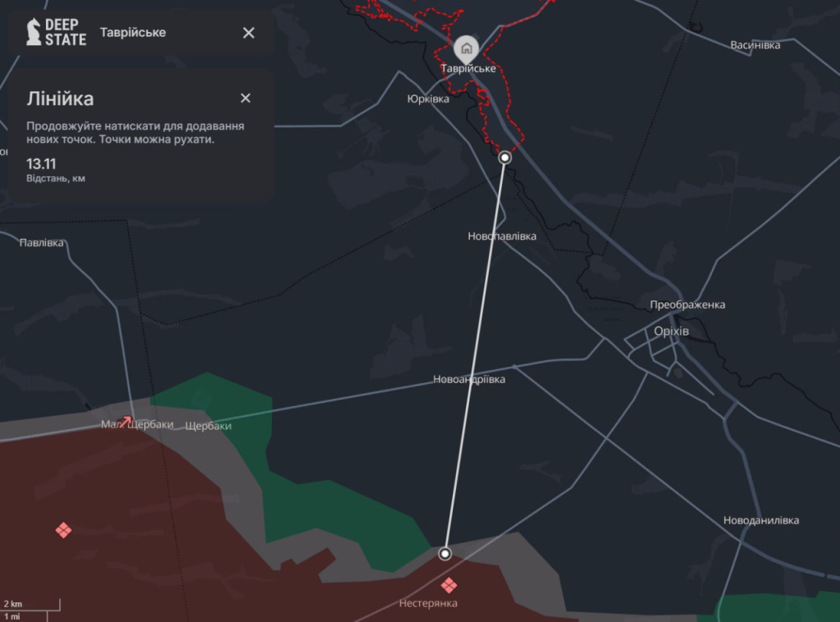Image resolution: width=840 pixels, height=622 pixels.
Task: Click the home pin marker at Таврійське
Action: 467,48
